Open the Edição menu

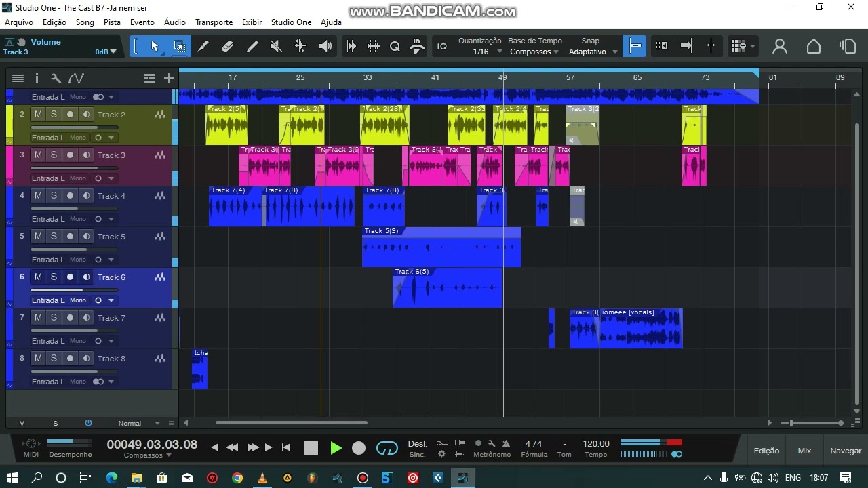54,22
